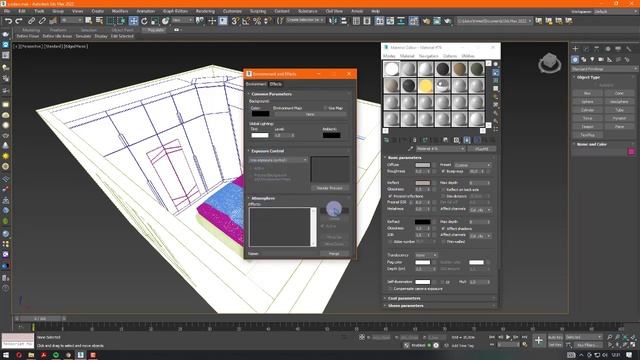This screenshot has height=360, width=640.
Task: Click the Merge button under Atmosphere
Action: point(334,254)
